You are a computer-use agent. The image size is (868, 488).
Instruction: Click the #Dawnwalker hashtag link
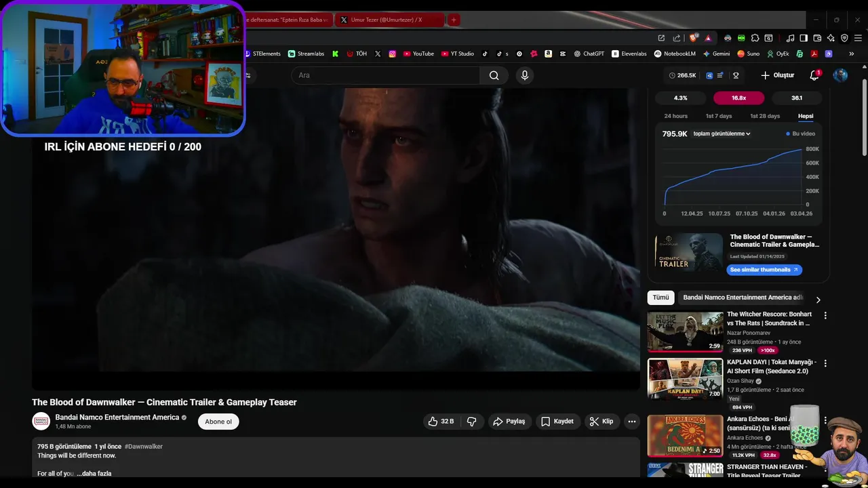[x=144, y=447]
